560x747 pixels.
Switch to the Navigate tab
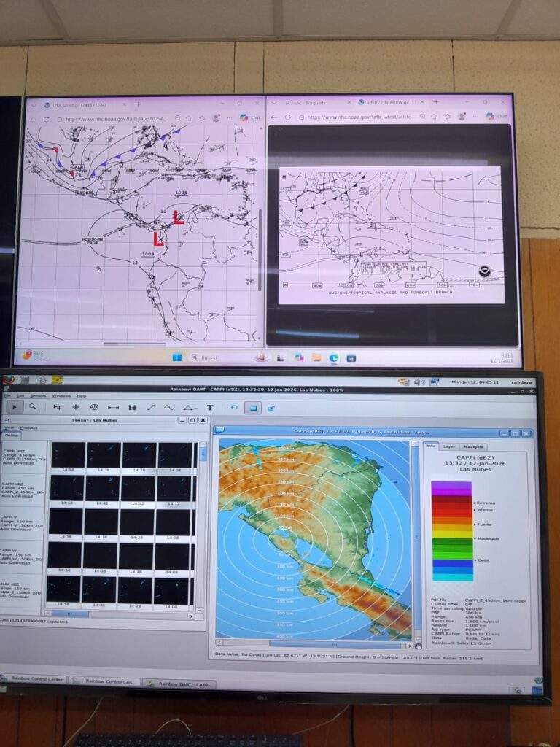click(473, 446)
